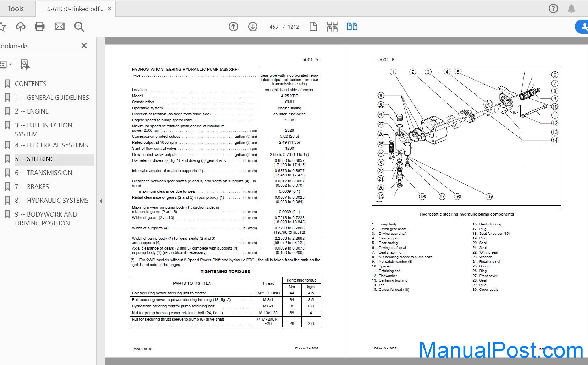Click page label '5001-5'

pyautogui.click(x=310, y=60)
